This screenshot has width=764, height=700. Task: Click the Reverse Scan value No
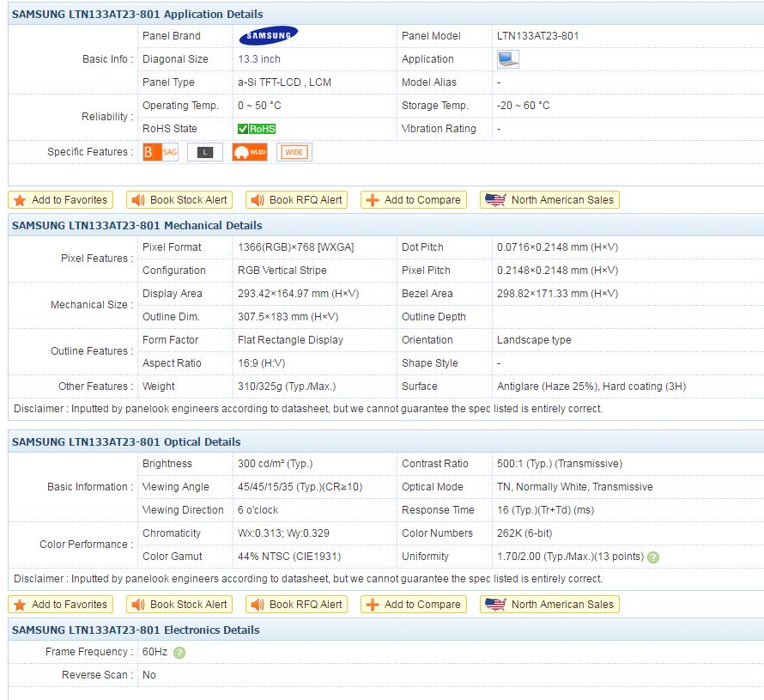[149, 674]
